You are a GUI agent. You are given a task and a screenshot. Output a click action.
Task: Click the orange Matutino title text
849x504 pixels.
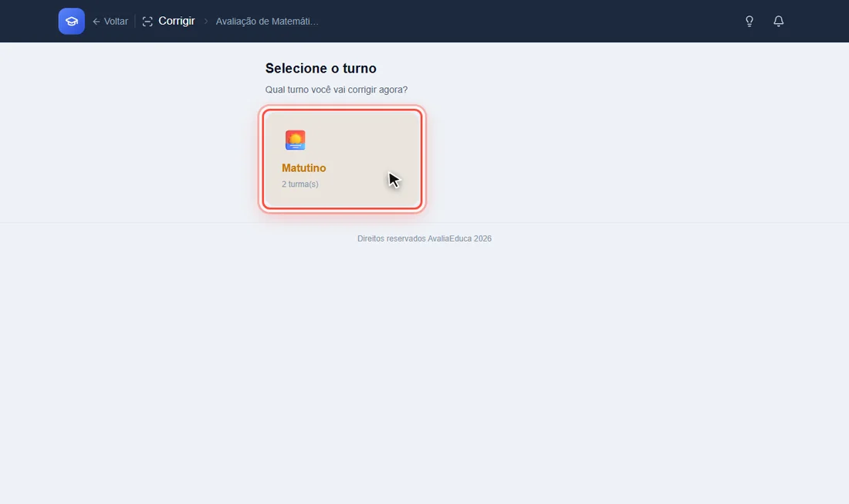tap(304, 167)
